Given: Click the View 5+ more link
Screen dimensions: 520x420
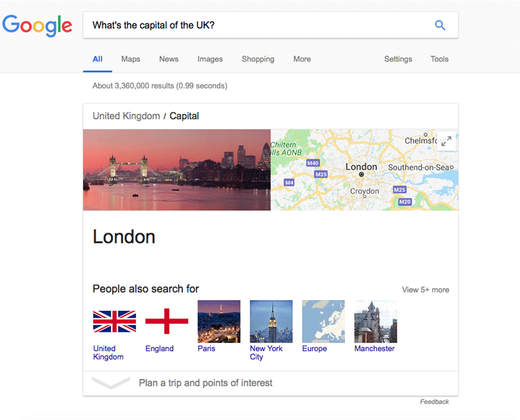Looking at the screenshot, I should pos(426,289).
